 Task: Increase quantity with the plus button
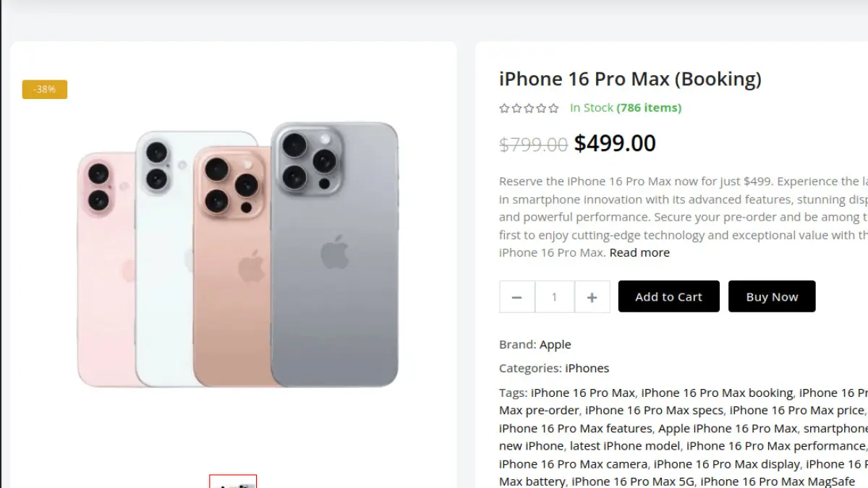[x=592, y=297]
